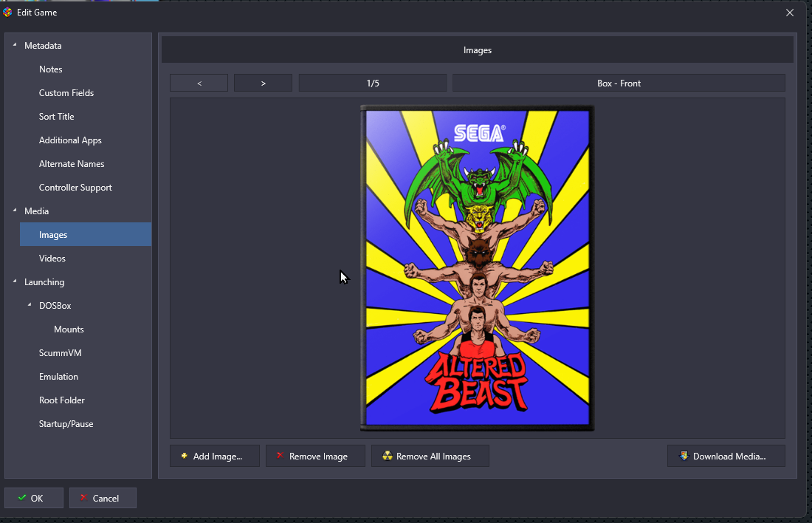Viewport: 812px width, 523px height.
Task: Collapse the DOSBox tree node
Action: (30, 305)
